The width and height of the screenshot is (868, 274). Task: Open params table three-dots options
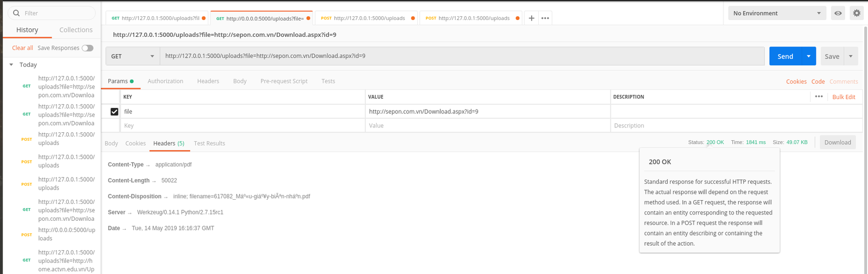click(819, 96)
